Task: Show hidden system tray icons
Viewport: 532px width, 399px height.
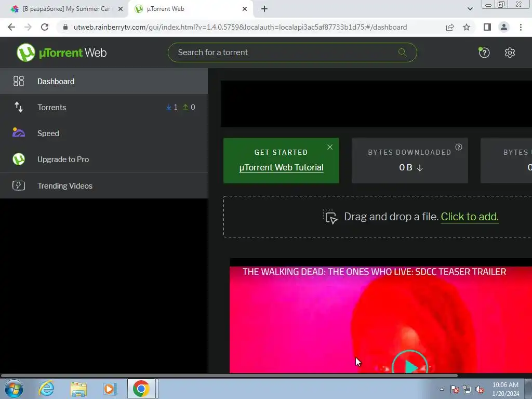Action: 442,389
